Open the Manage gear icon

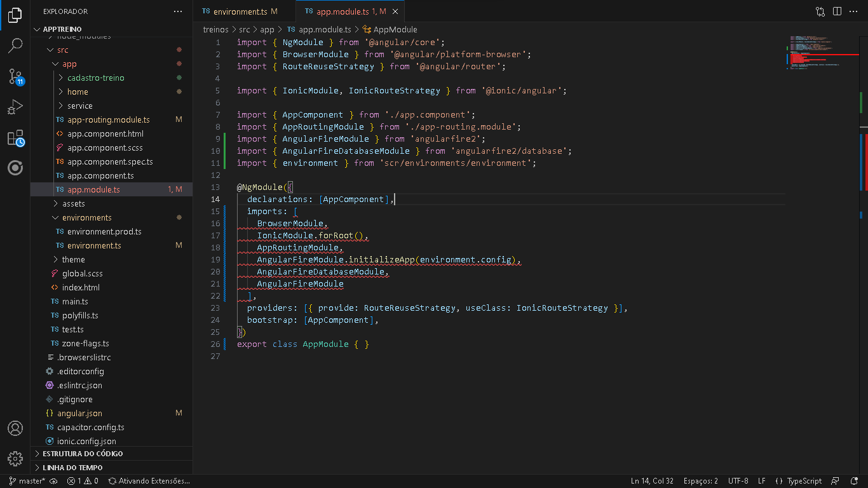(x=15, y=458)
